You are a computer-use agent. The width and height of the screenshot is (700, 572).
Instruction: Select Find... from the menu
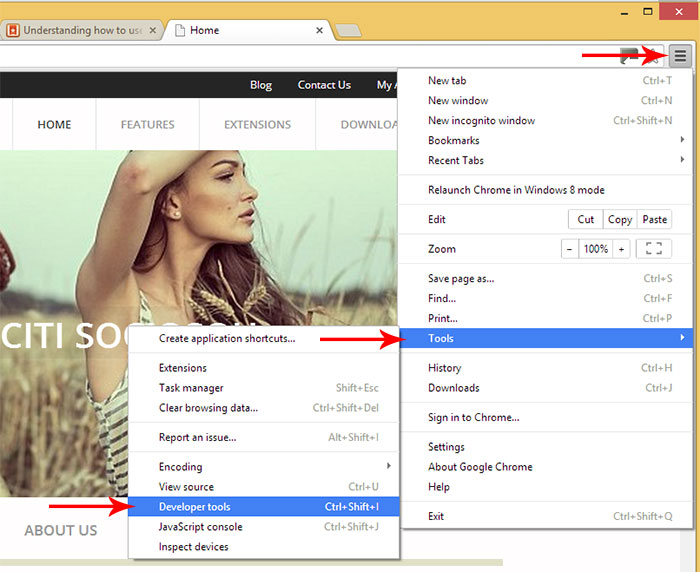coord(546,298)
